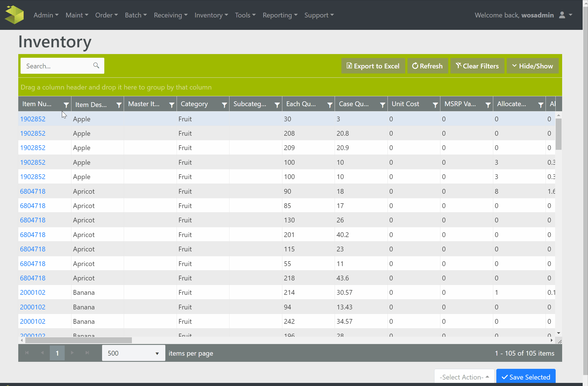Image resolution: width=588 pixels, height=386 pixels.
Task: Click the horizontal scrollbar thumb
Action: 78,340
